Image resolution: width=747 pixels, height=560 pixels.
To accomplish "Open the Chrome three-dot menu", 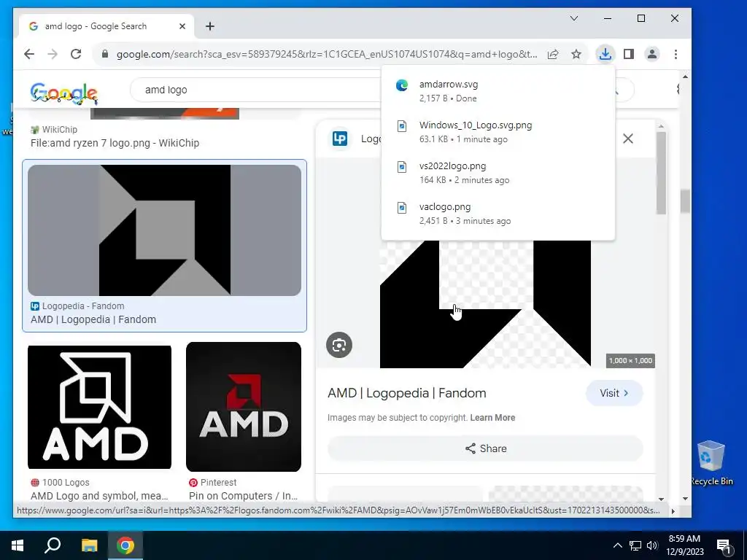I will (x=676, y=54).
